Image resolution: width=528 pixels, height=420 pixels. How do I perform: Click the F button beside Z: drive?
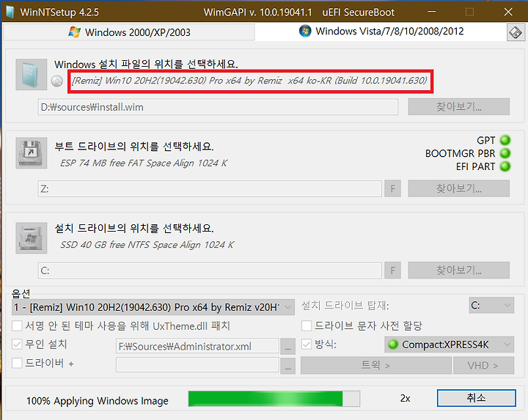pos(392,188)
